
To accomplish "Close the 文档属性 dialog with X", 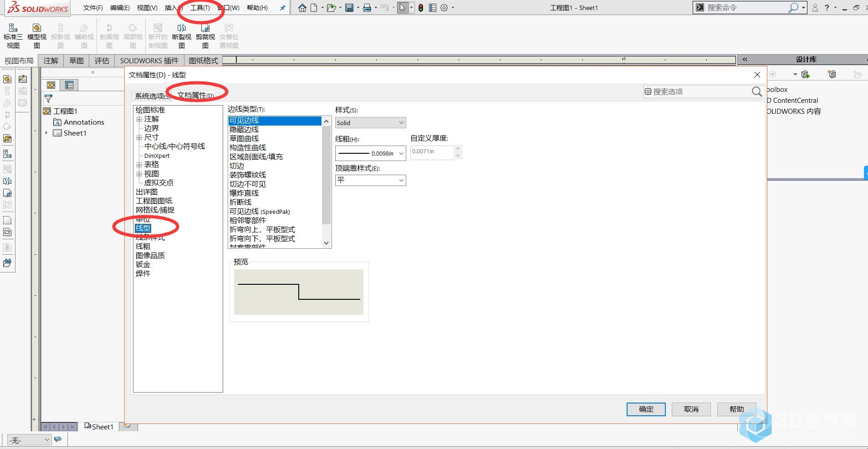I will (757, 75).
